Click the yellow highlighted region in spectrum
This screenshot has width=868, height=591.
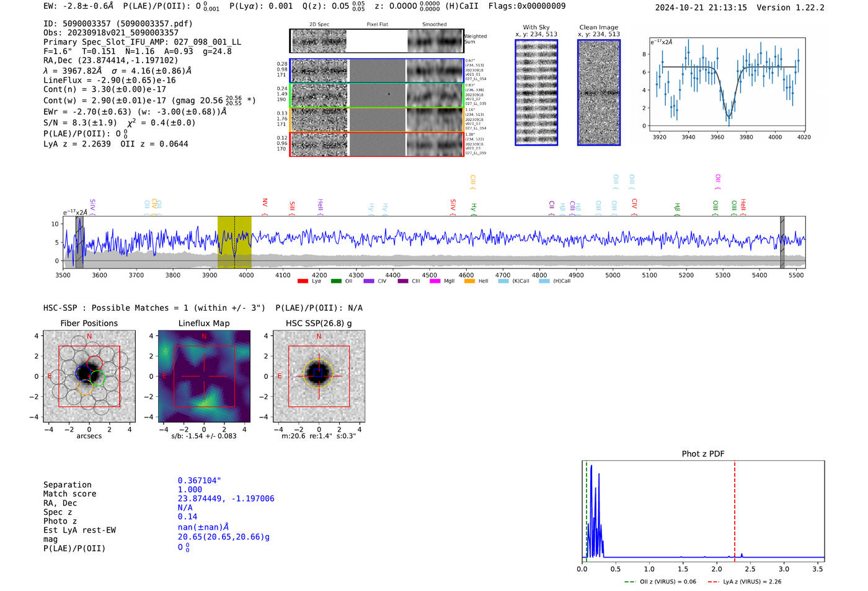[x=234, y=242]
